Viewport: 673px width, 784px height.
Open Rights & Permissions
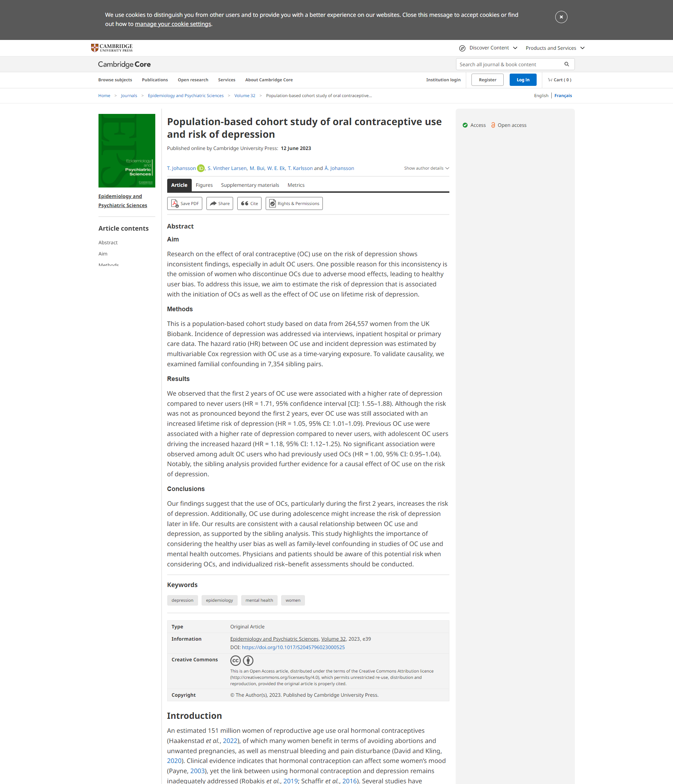coord(294,204)
